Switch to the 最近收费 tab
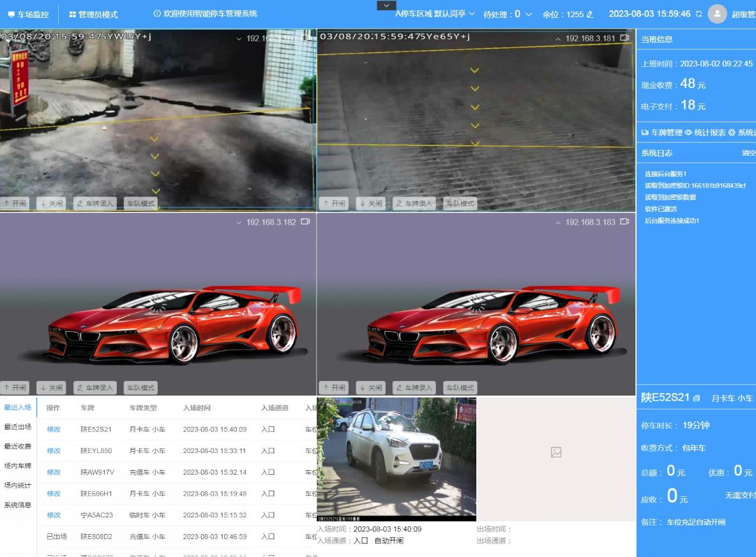The image size is (756, 557). (18, 446)
